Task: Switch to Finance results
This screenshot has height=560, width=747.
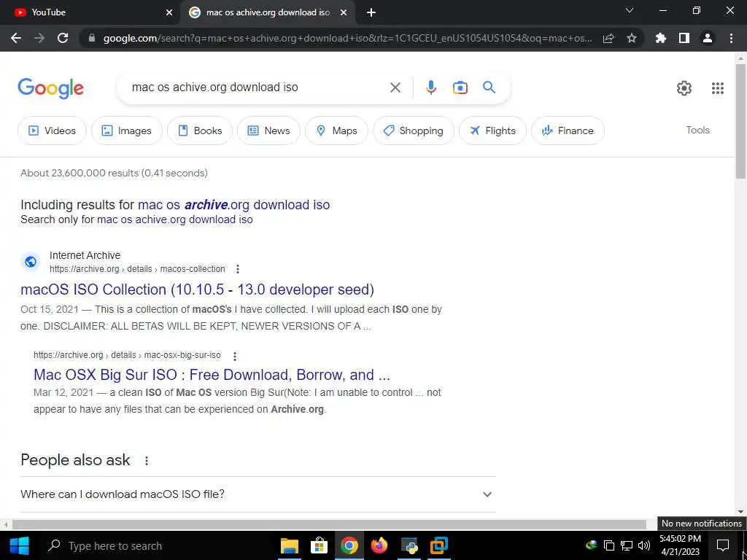Action: [568, 131]
